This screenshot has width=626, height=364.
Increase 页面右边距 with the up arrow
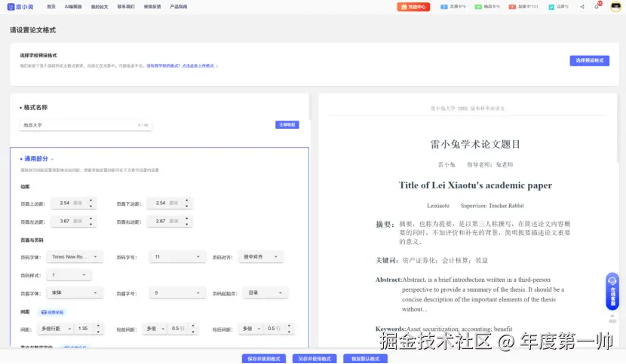point(187,219)
